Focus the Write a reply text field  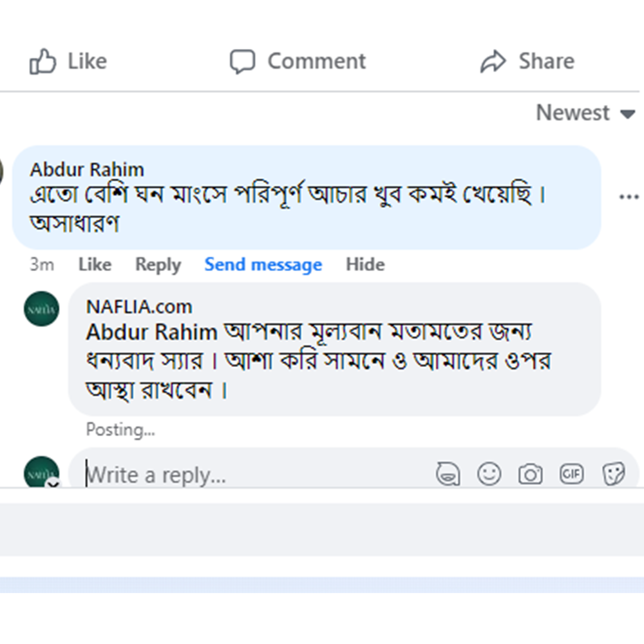(258, 475)
